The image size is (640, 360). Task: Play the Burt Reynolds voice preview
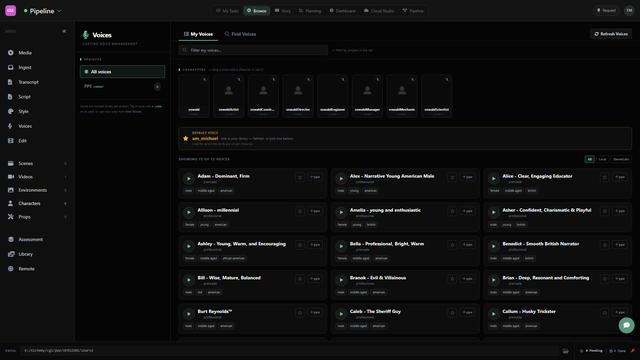pos(189,314)
